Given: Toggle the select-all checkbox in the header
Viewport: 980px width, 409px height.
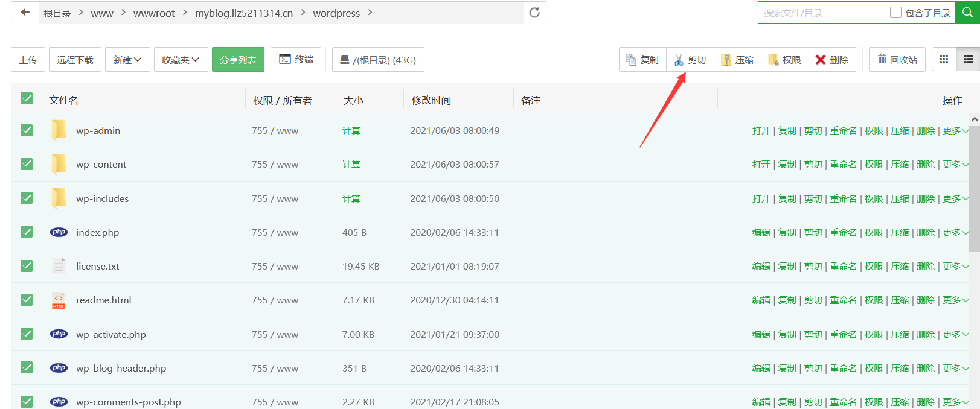Looking at the screenshot, I should [27, 98].
